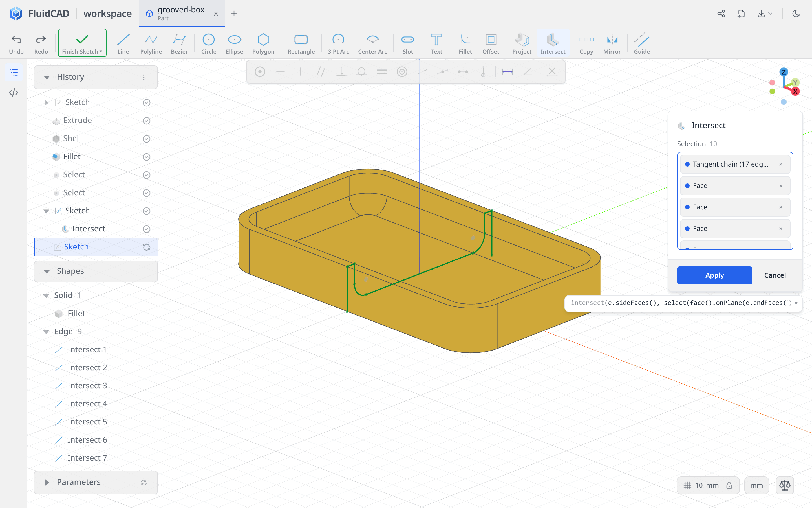Open the feature tree sidebar panel
The width and height of the screenshot is (812, 508).
(x=14, y=72)
